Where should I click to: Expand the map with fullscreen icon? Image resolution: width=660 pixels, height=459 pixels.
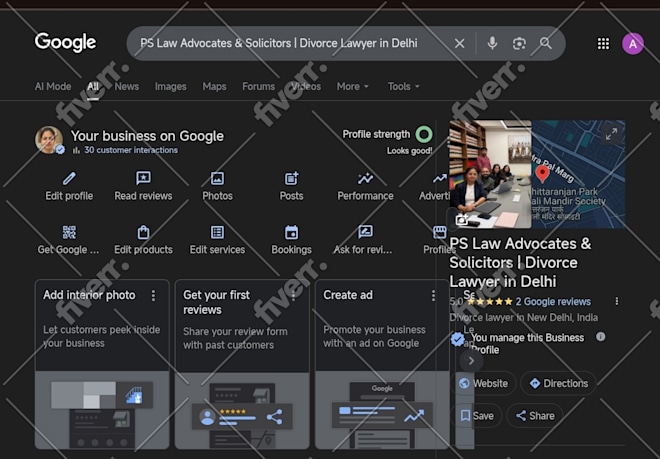pos(611,134)
